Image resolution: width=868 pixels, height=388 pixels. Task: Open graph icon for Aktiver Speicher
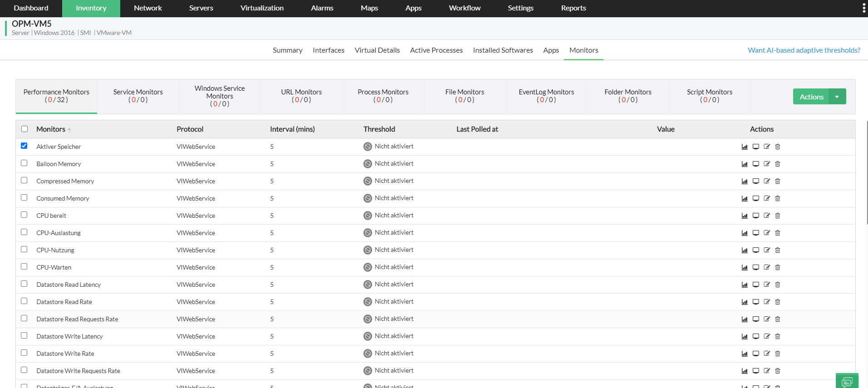coord(744,147)
